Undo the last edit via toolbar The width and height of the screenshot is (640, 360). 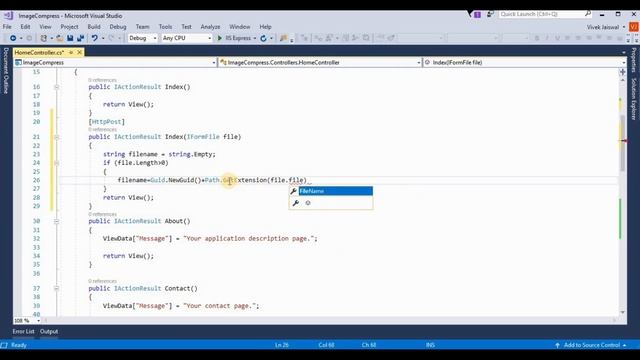(x=94, y=38)
